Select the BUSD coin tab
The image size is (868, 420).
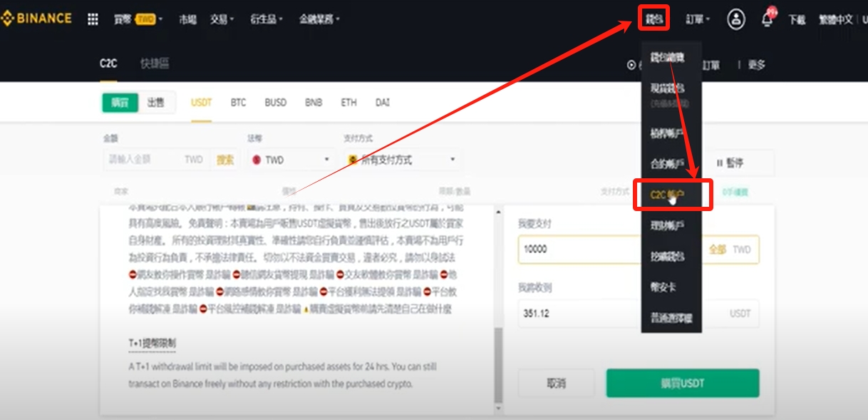275,103
